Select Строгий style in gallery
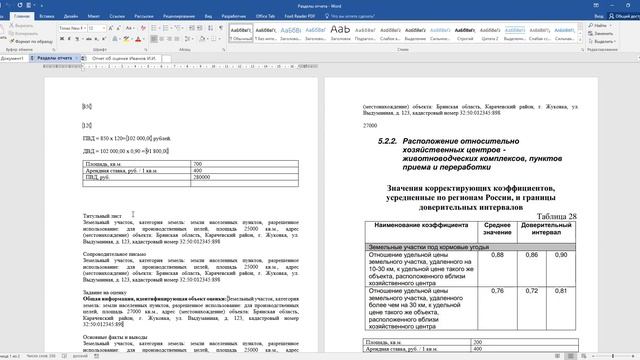Image resolution: width=640 pixels, height=360 pixels. tap(465, 33)
